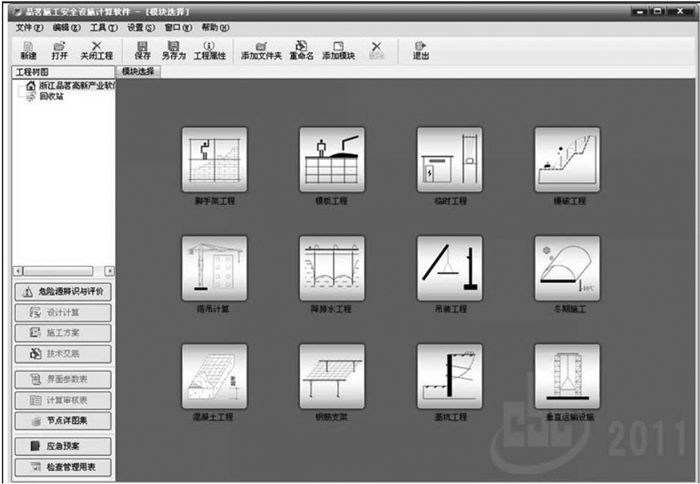Open the 基坑工程 foundation pit module
This screenshot has width=700, height=484.
(449, 376)
